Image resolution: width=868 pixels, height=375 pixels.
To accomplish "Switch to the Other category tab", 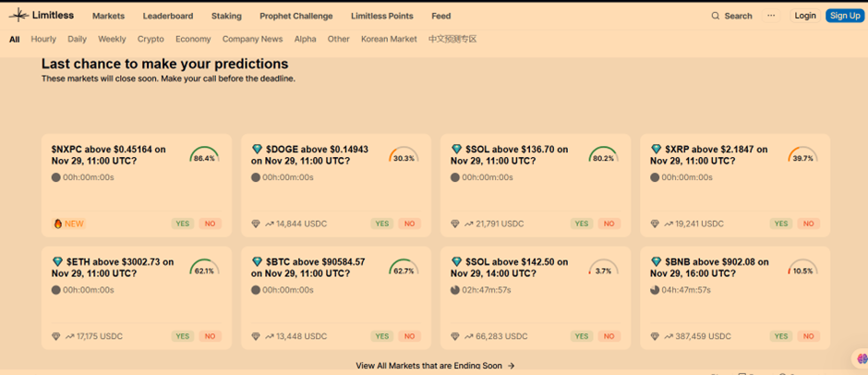I will tap(338, 40).
